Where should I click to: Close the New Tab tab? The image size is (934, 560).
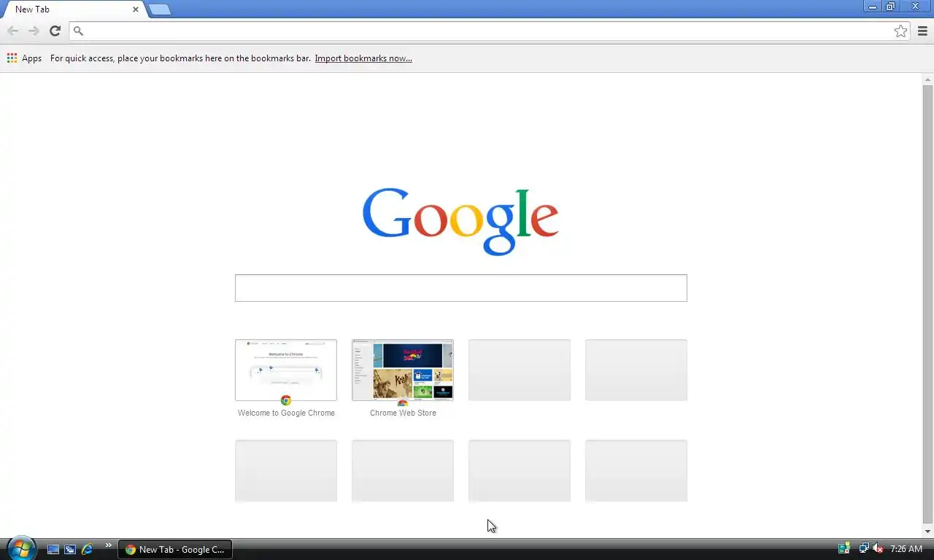point(136,9)
